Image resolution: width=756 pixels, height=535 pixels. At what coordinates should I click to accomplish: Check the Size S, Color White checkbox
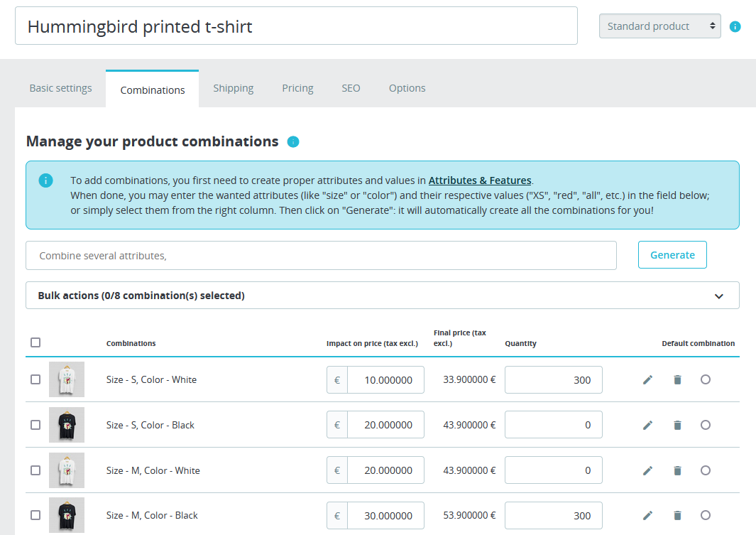point(35,379)
